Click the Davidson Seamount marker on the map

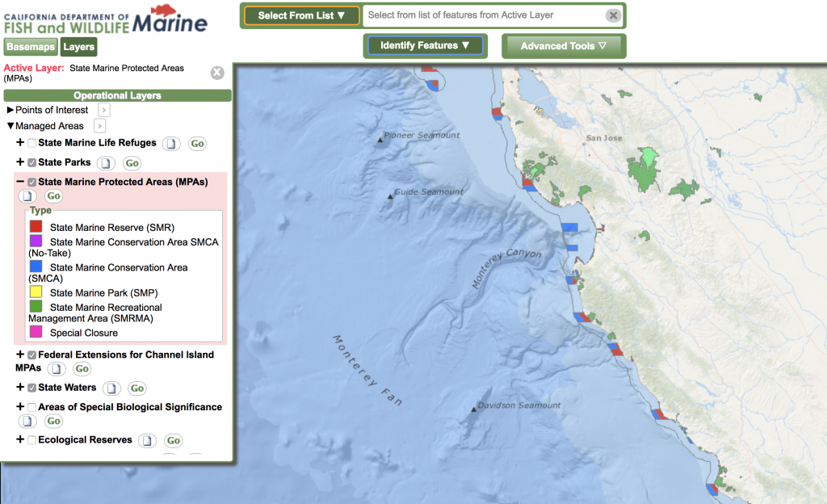coord(472,409)
